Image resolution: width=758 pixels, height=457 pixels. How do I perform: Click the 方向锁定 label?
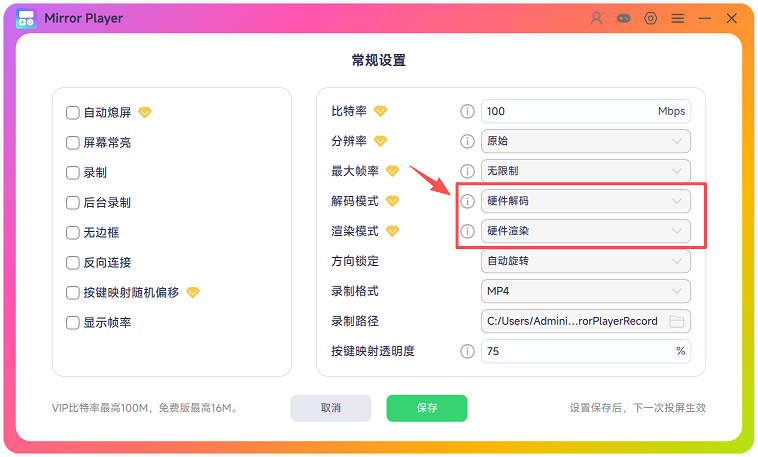(355, 261)
